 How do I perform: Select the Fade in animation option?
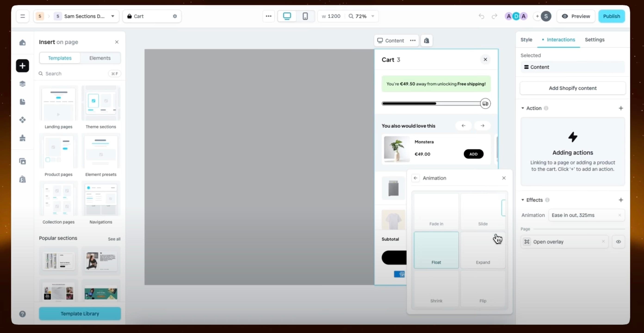point(436,211)
